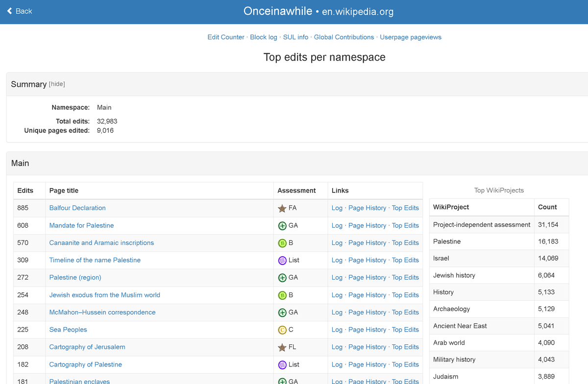Open Jewish exodus from the Muslim world
The height and width of the screenshot is (384, 588).
click(x=104, y=295)
